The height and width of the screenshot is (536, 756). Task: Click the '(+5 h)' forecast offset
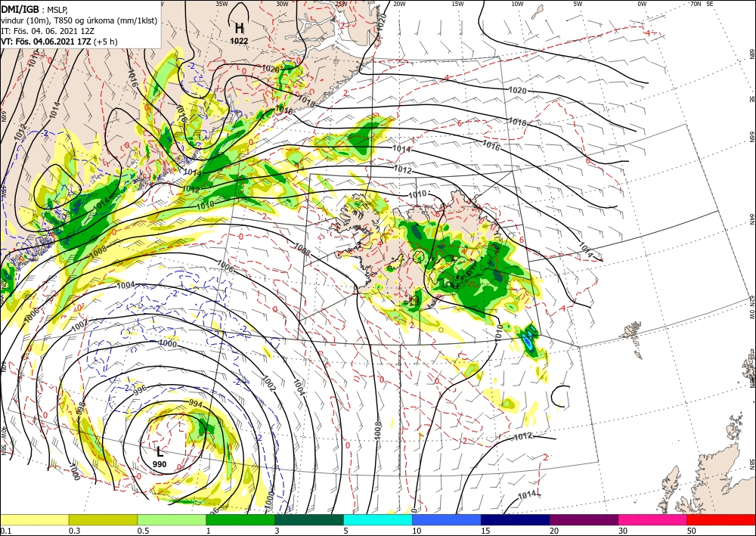(105, 42)
